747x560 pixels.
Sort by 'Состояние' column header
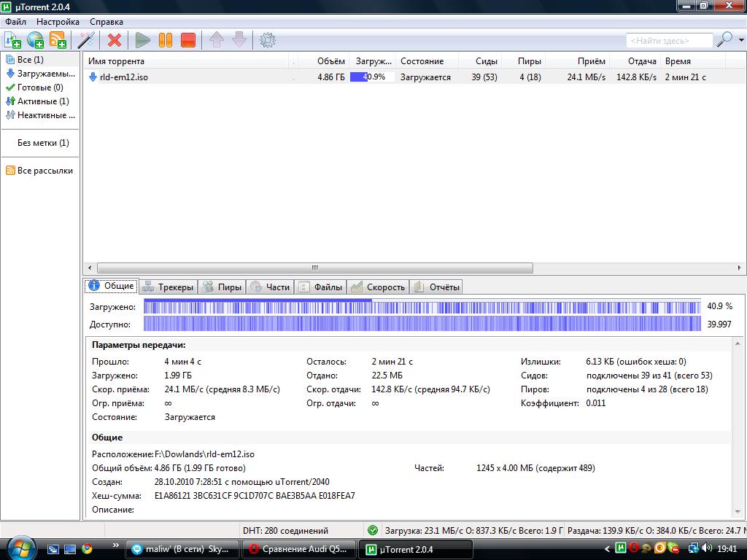(427, 61)
